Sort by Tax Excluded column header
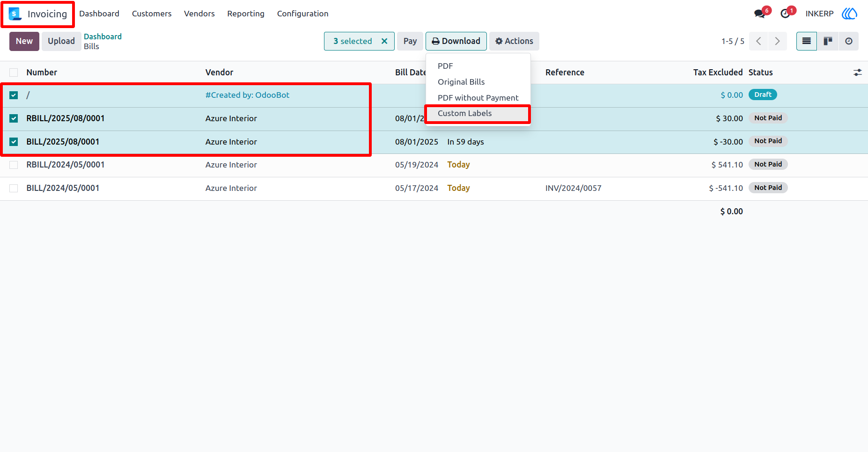This screenshot has height=452, width=868. click(x=718, y=73)
